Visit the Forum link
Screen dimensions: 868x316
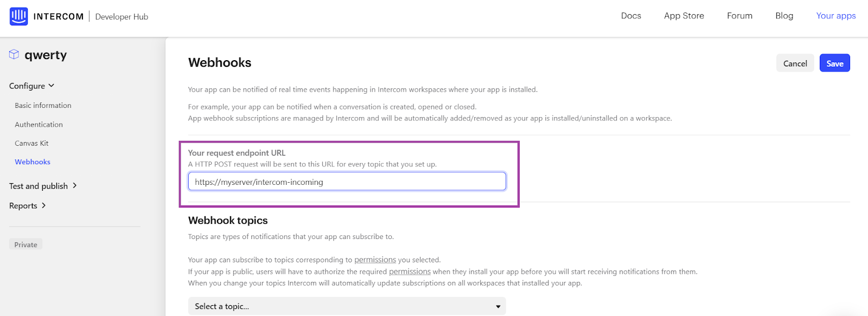pyautogui.click(x=739, y=16)
